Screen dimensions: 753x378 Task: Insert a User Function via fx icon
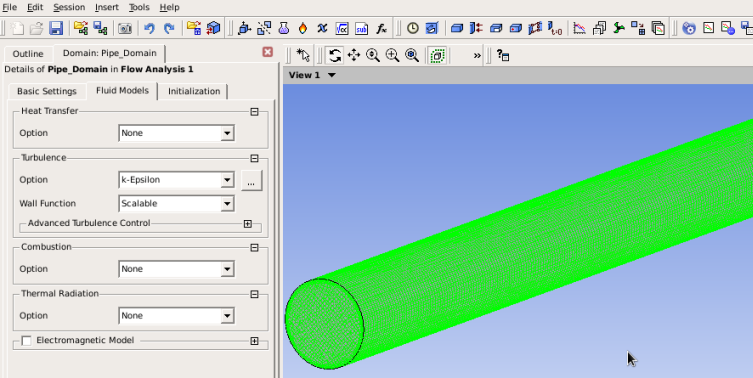tap(381, 28)
